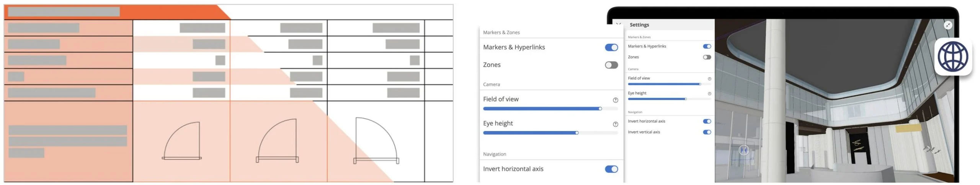Click the large Eye height slider
980x185 pixels.
[x=550, y=133]
